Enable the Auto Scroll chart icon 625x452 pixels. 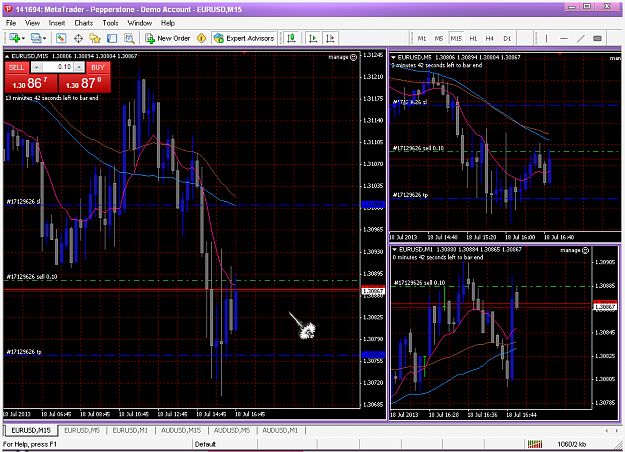[313, 38]
